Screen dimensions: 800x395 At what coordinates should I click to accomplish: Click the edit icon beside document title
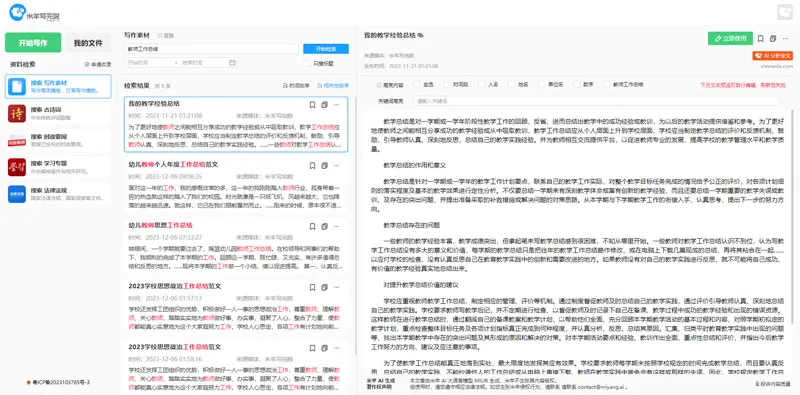point(421,36)
